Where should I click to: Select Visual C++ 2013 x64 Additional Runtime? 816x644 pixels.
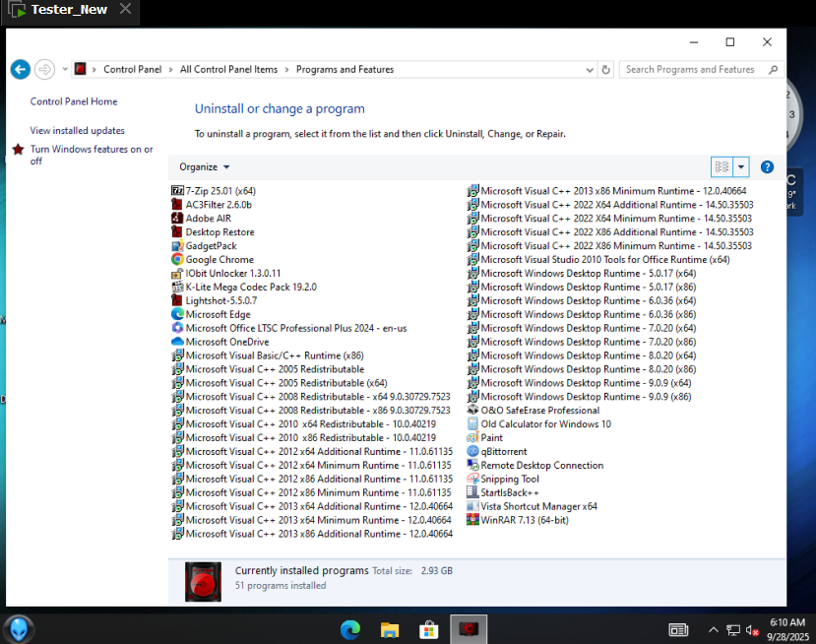312,506
